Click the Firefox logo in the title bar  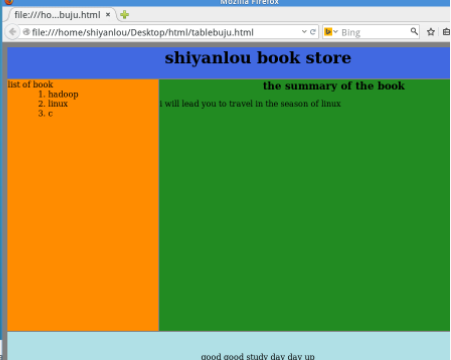9,2
